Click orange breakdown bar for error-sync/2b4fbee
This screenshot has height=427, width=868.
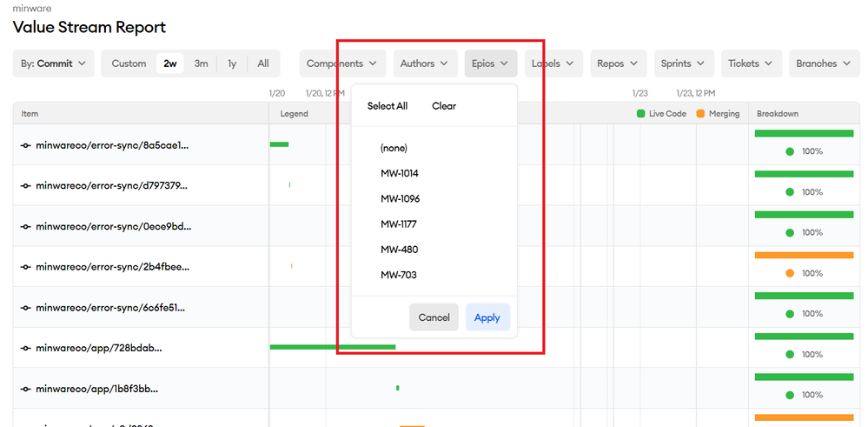click(804, 256)
